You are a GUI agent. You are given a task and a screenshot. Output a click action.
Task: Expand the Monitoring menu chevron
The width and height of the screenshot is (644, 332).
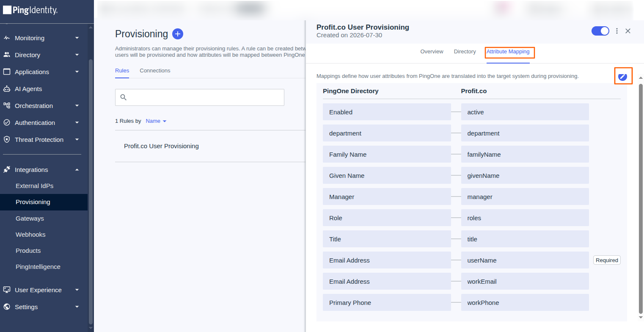77,38
